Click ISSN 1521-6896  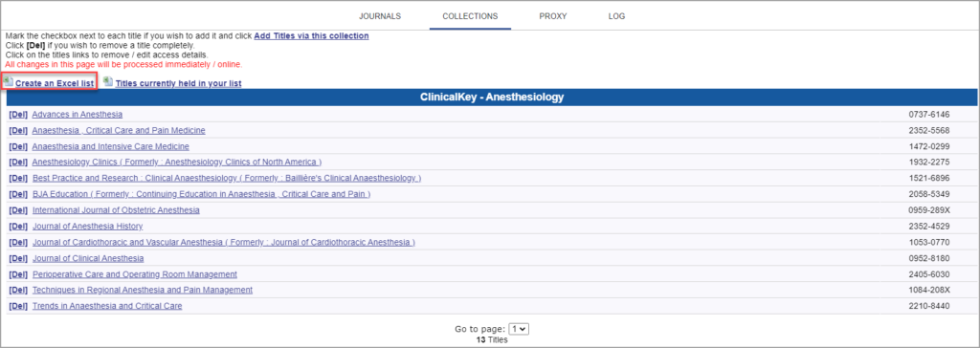[929, 178]
